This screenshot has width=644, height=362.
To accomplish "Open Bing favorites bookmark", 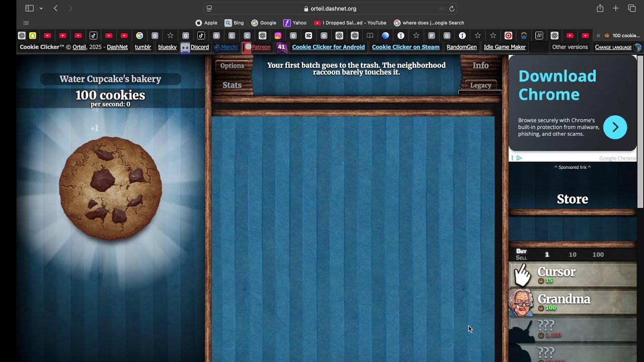I will tap(234, 23).
